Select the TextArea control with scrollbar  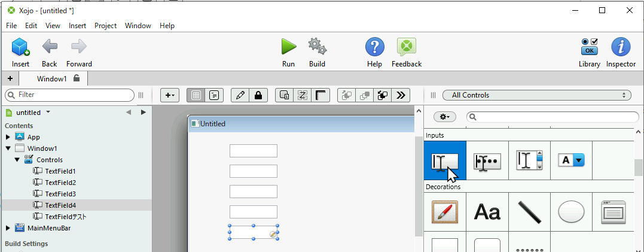(x=529, y=161)
